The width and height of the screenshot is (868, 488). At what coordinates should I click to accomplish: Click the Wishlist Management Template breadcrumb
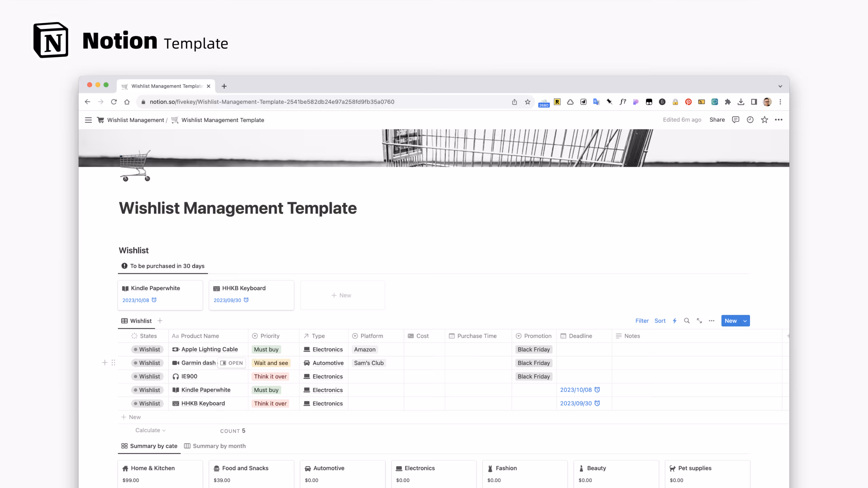point(218,120)
